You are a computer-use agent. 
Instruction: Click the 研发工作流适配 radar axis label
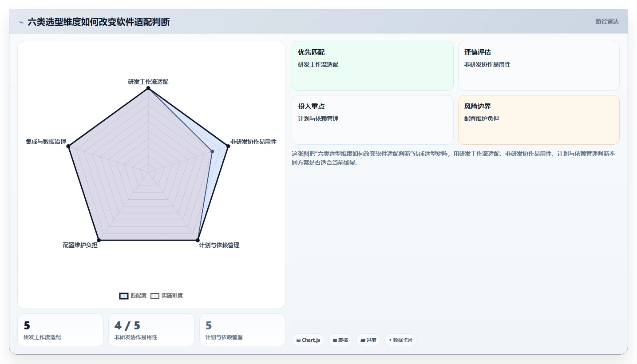pos(148,82)
